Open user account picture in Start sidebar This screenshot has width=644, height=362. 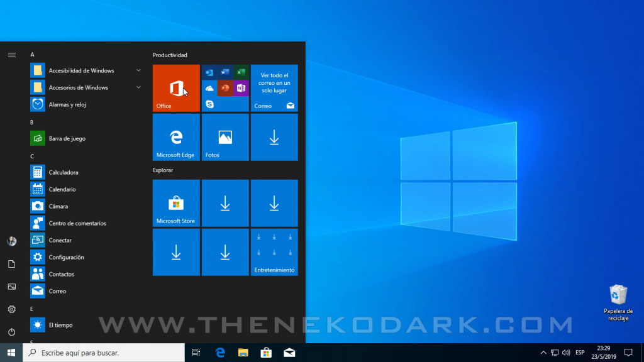coord(11,241)
